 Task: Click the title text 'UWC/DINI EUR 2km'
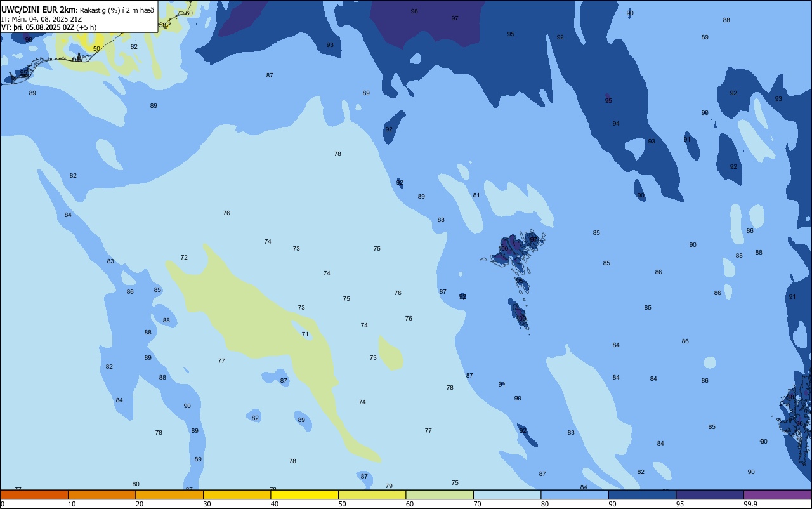click(x=39, y=10)
